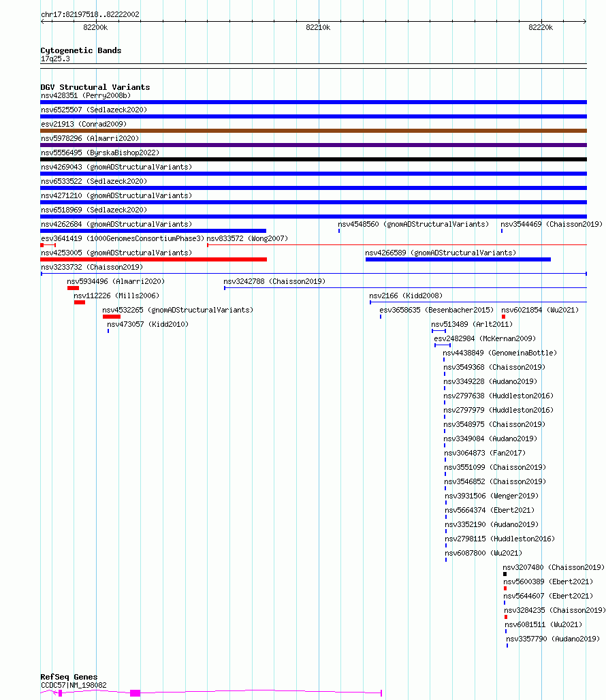This screenshot has width=606, height=700.
Task: Open the nsv3349228 (Audano2019) label
Action: (490, 381)
